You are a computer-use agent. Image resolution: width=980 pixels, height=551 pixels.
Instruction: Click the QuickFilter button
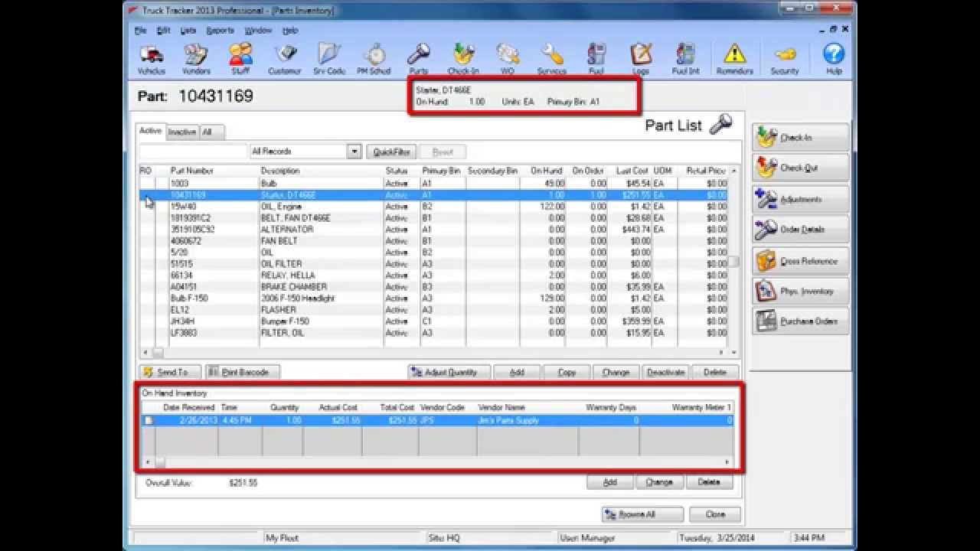coord(392,152)
